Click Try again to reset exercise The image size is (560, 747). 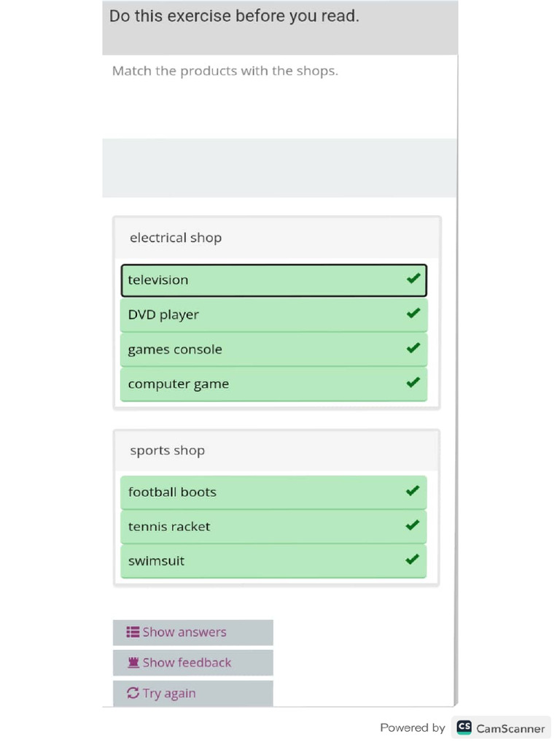(192, 693)
